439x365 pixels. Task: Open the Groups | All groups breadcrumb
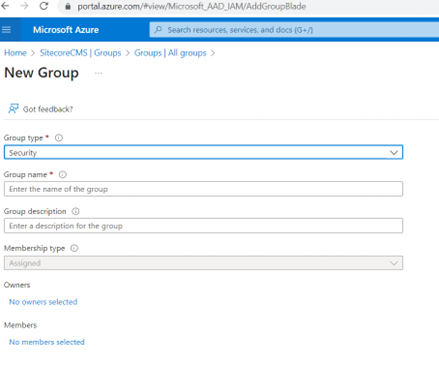click(x=170, y=53)
